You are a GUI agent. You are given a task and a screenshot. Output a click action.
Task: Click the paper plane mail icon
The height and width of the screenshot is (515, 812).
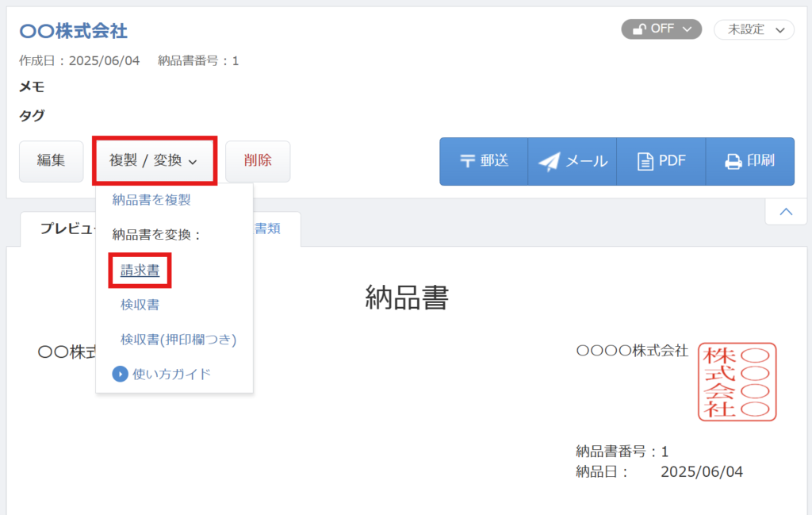click(550, 162)
